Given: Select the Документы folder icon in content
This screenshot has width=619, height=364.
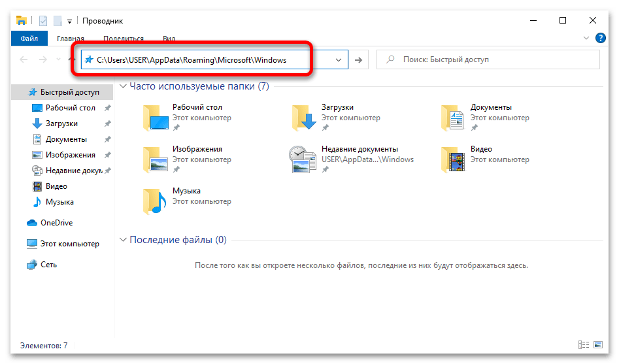Looking at the screenshot, I should click(453, 118).
